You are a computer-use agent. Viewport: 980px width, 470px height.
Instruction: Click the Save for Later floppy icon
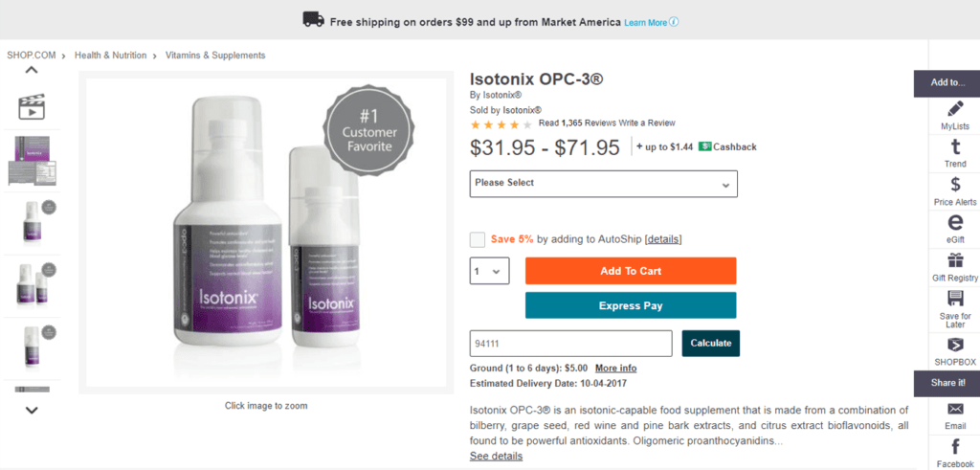click(x=955, y=297)
